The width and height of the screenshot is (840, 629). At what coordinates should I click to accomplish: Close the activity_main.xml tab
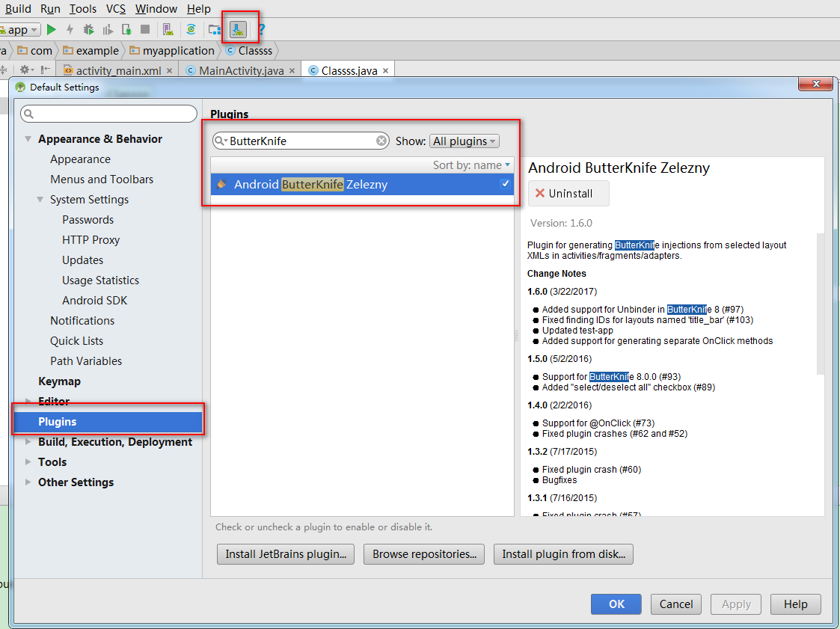pos(169,71)
